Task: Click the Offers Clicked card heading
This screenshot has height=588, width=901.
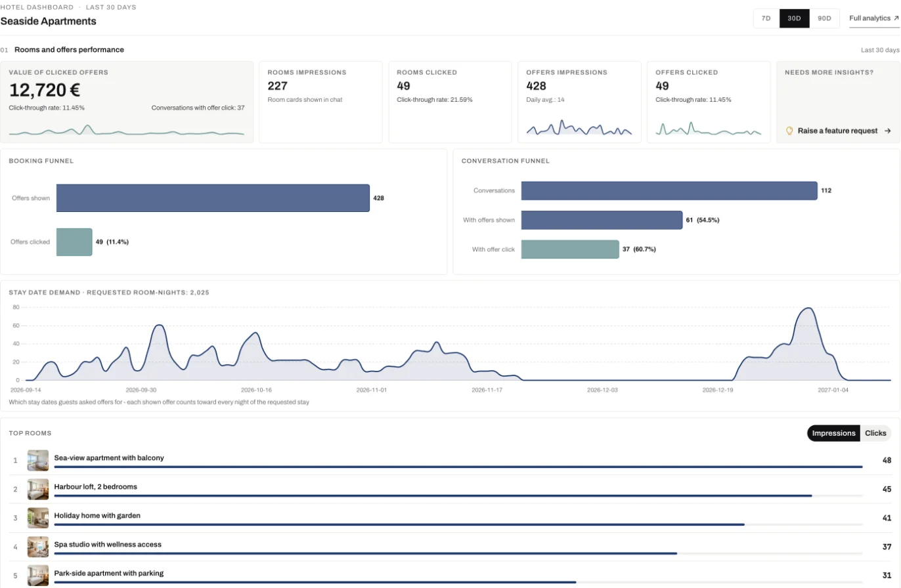Action: (687, 72)
